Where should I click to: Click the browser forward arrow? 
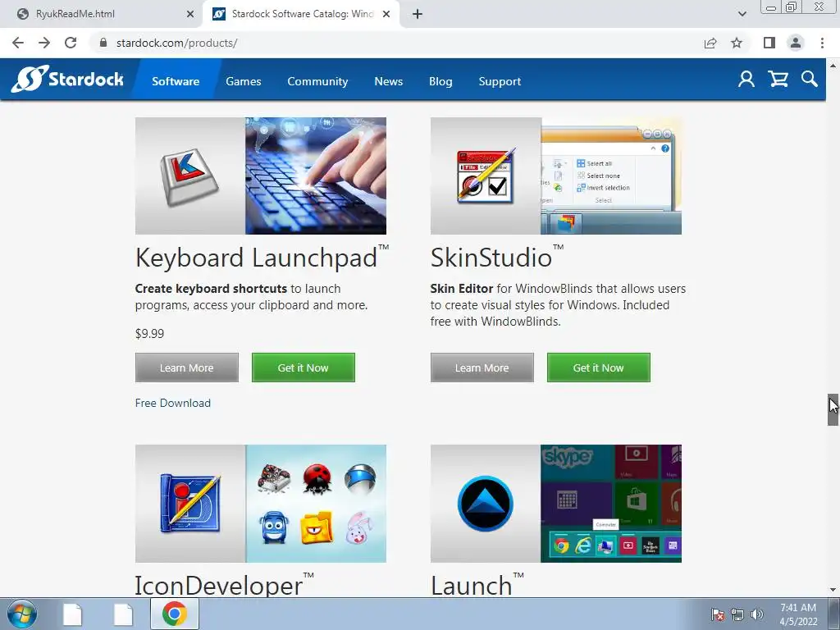tap(44, 43)
